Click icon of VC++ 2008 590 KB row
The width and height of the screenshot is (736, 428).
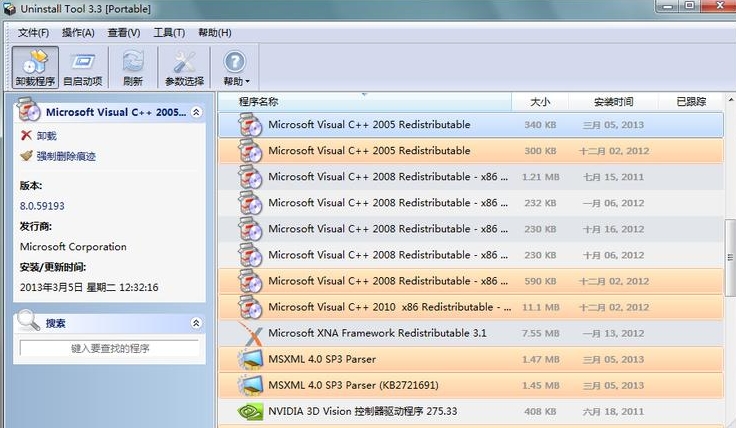coord(250,282)
